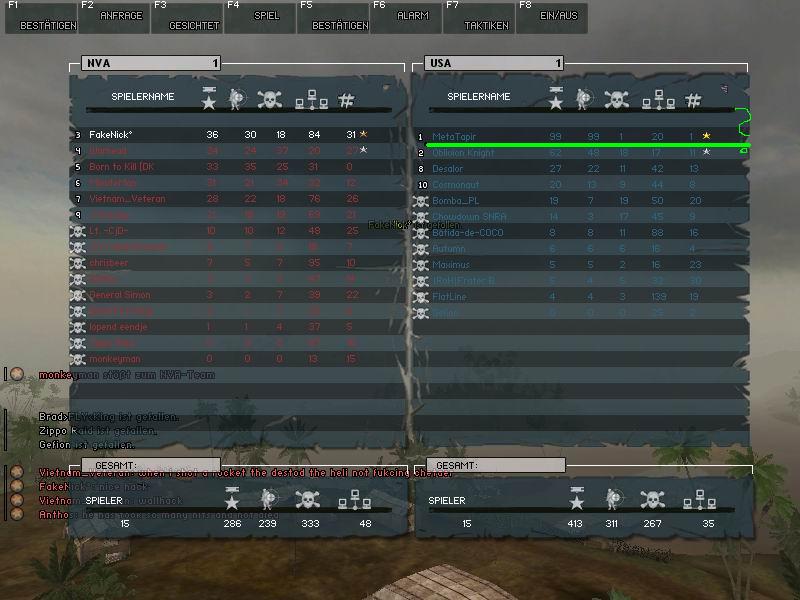Select the F2 Anfrage radio command
800x600 pixels.
pos(112,18)
